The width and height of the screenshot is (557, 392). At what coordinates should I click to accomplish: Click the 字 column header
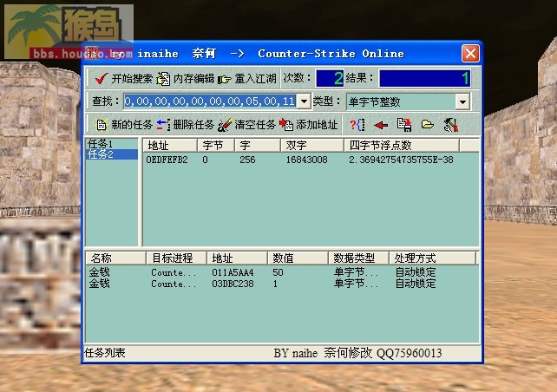(258, 145)
